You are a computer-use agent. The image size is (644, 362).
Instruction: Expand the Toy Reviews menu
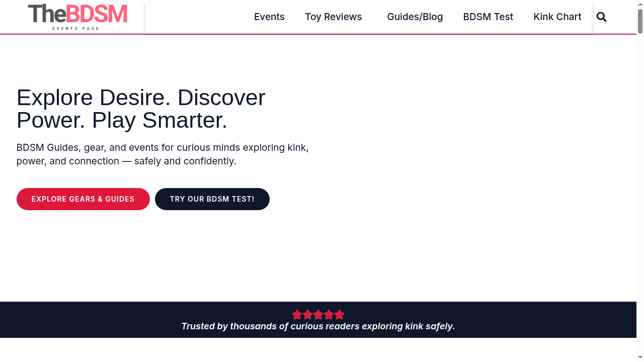(x=333, y=17)
